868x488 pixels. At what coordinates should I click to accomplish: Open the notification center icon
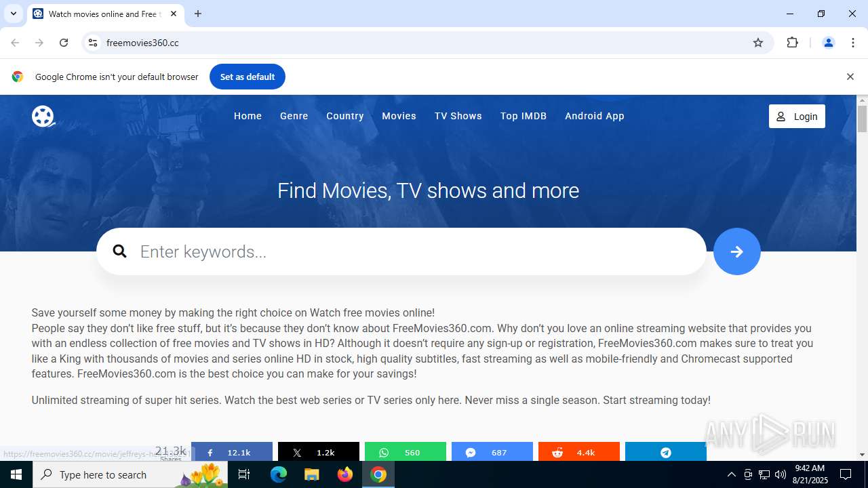[846, 474]
